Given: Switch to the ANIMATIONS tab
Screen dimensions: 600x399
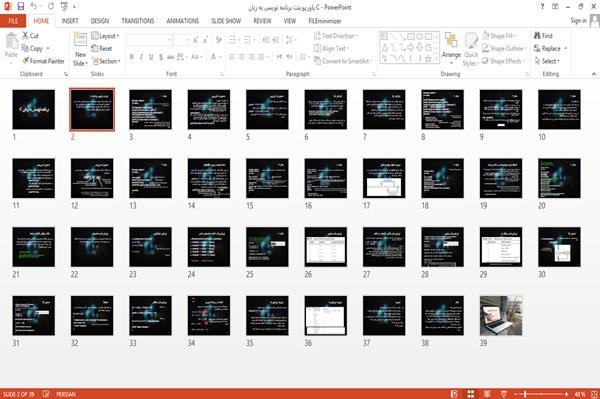Looking at the screenshot, I should click(183, 21).
